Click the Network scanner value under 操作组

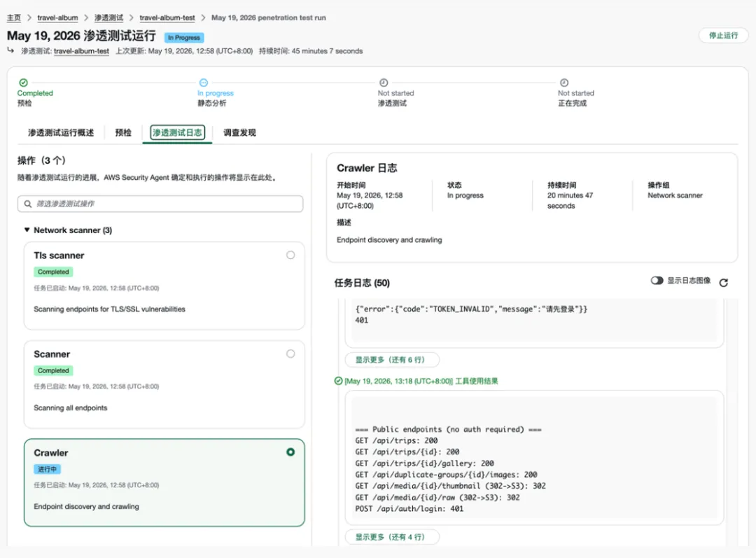click(675, 195)
